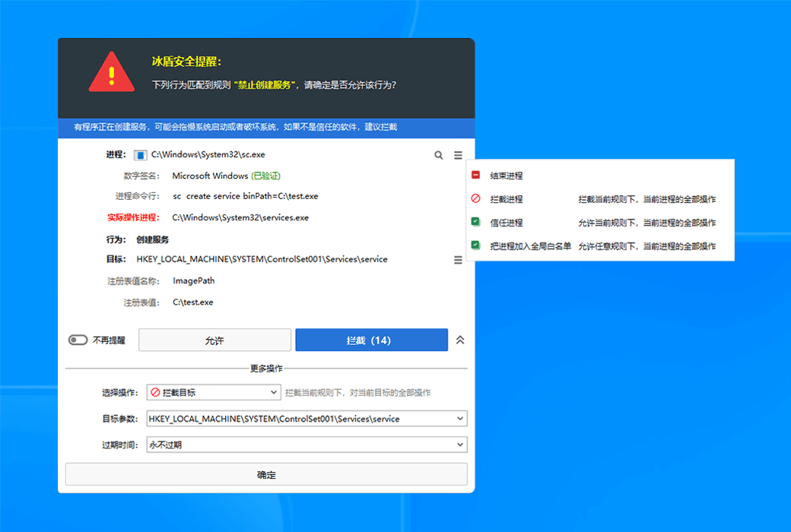Open the hamburger menu beside target registry path
Image resolution: width=791 pixels, height=532 pixels.
[x=458, y=260]
